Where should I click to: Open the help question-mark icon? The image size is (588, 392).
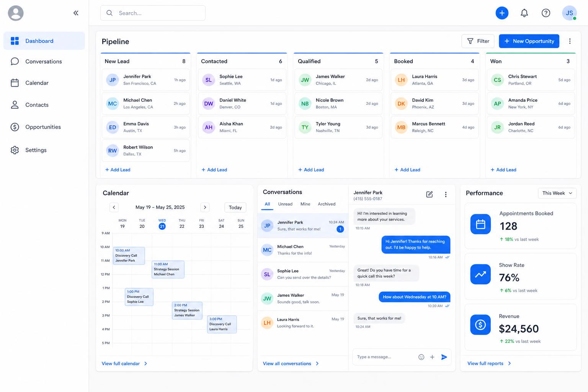coord(546,13)
